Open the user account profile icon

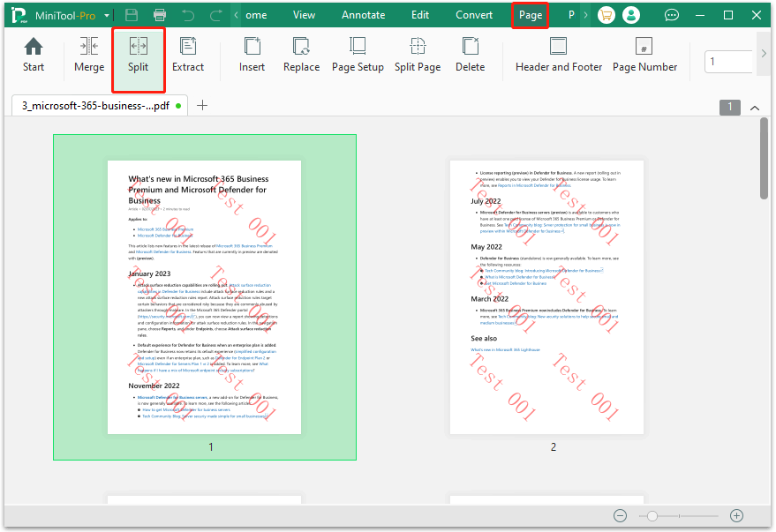631,15
